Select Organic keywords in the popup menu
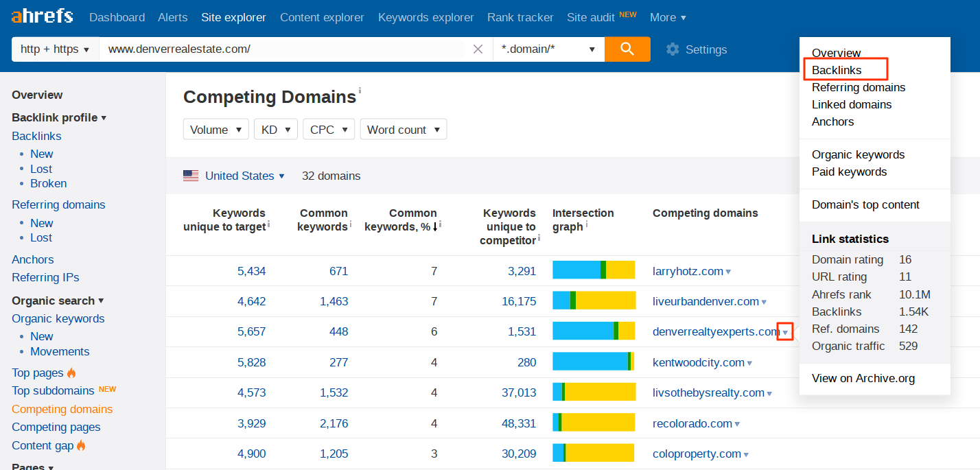This screenshot has width=980, height=470. click(x=859, y=154)
